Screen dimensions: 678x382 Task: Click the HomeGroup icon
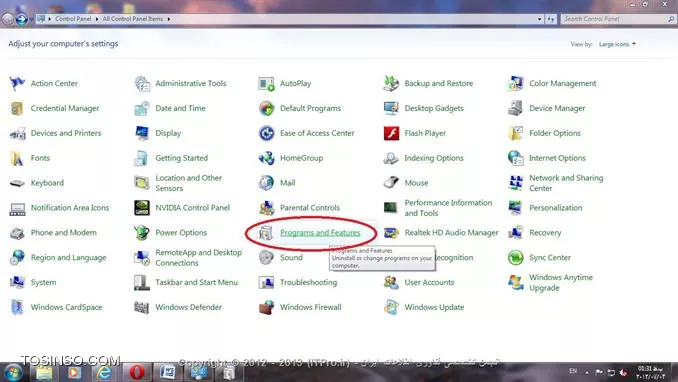(266, 158)
